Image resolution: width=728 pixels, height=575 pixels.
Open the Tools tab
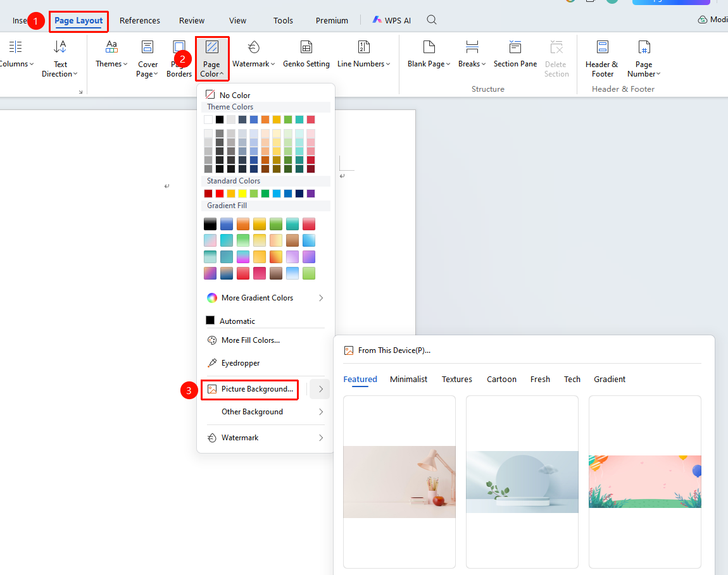pos(283,20)
